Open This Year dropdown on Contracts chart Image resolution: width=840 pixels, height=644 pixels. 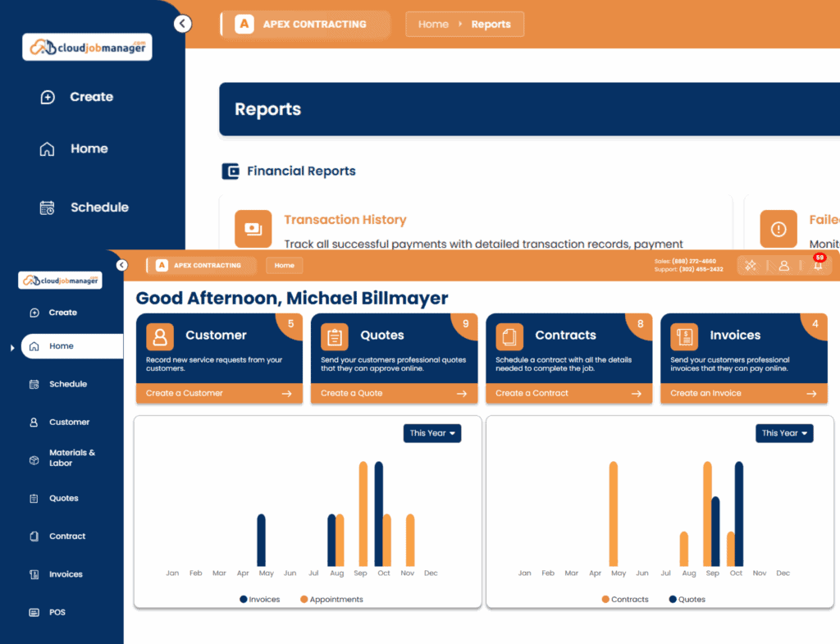[x=783, y=433]
